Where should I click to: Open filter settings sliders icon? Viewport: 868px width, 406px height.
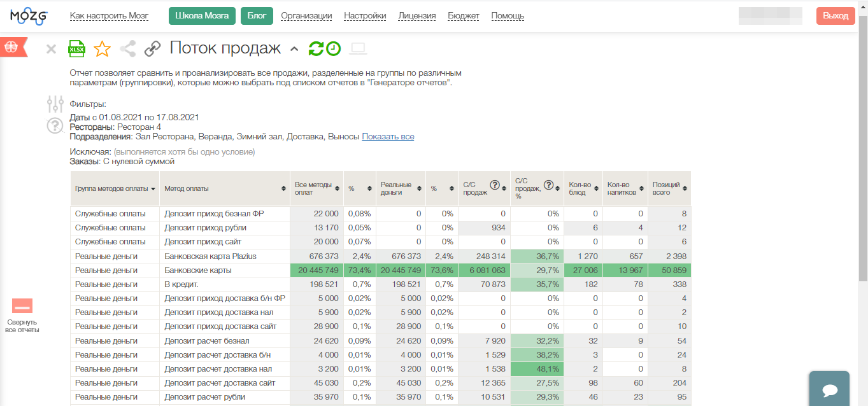point(55,104)
